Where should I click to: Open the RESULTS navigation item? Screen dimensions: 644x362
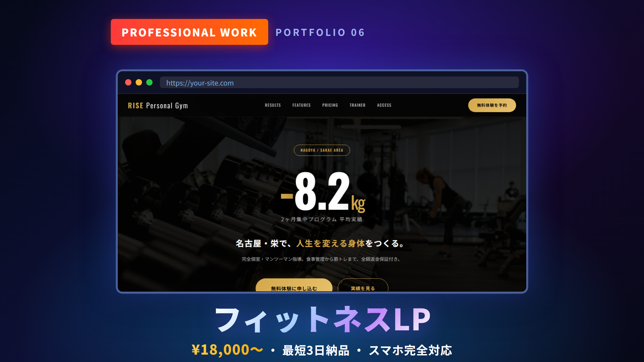coord(272,105)
